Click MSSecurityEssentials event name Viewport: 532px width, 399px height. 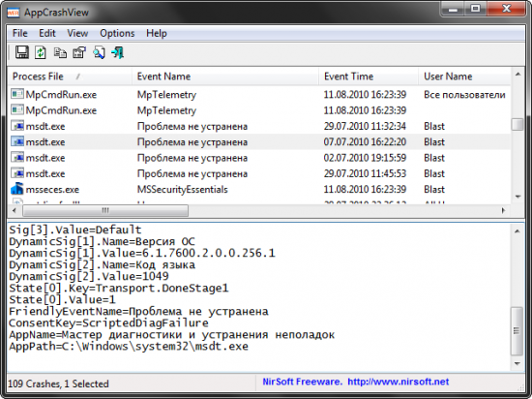tap(182, 190)
